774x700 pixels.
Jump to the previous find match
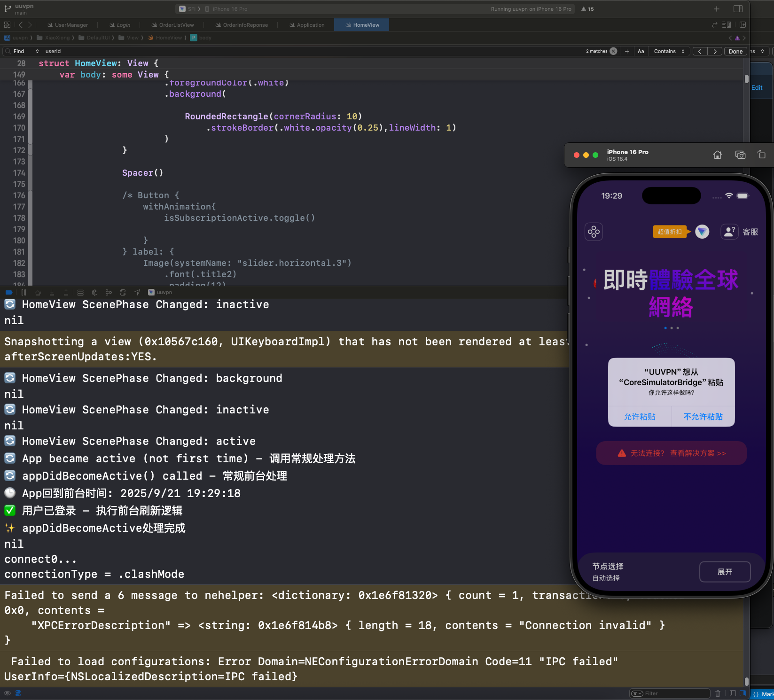(700, 51)
